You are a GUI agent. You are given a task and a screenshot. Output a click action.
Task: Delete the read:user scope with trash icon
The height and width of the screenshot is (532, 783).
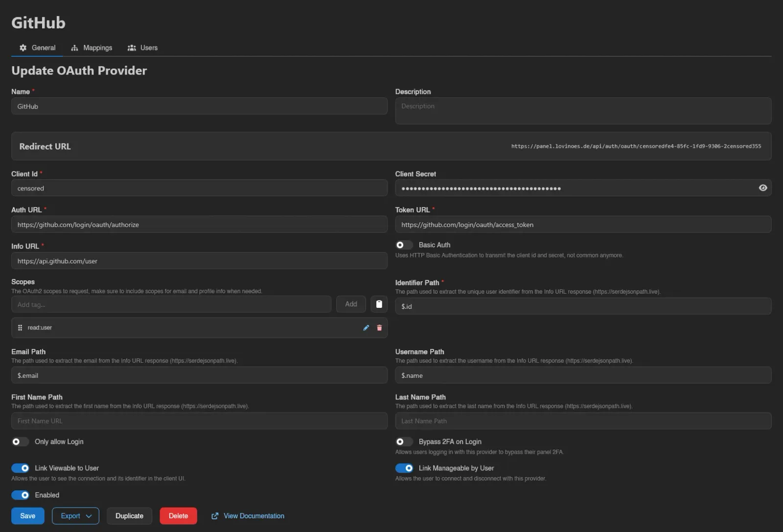point(379,328)
